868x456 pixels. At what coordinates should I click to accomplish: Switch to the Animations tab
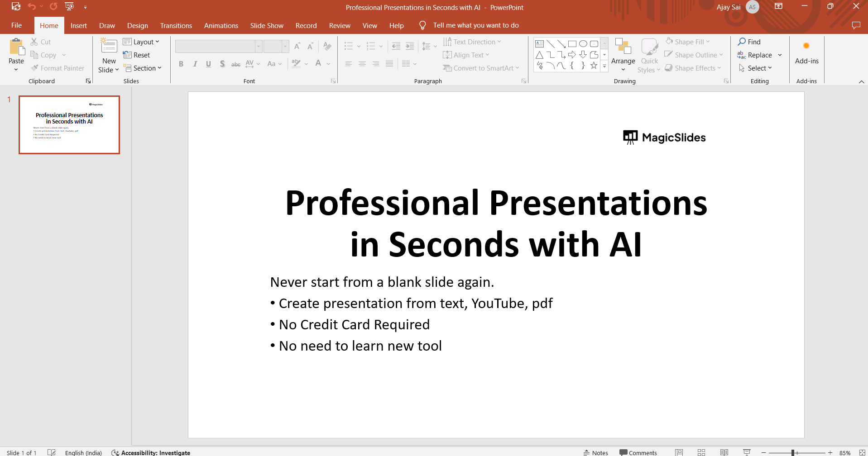tap(221, 25)
